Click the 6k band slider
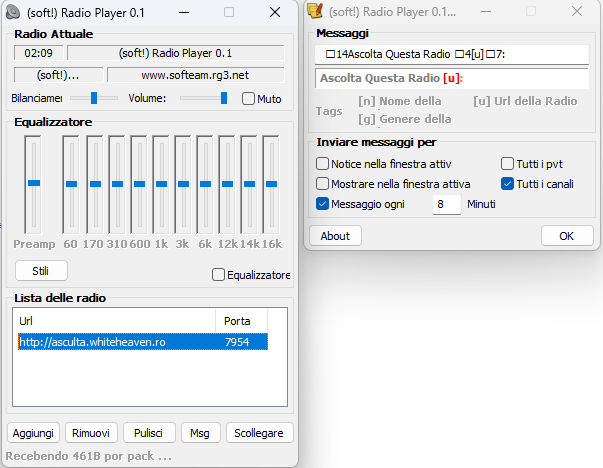Image resolution: width=603 pixels, height=468 pixels. [x=205, y=184]
